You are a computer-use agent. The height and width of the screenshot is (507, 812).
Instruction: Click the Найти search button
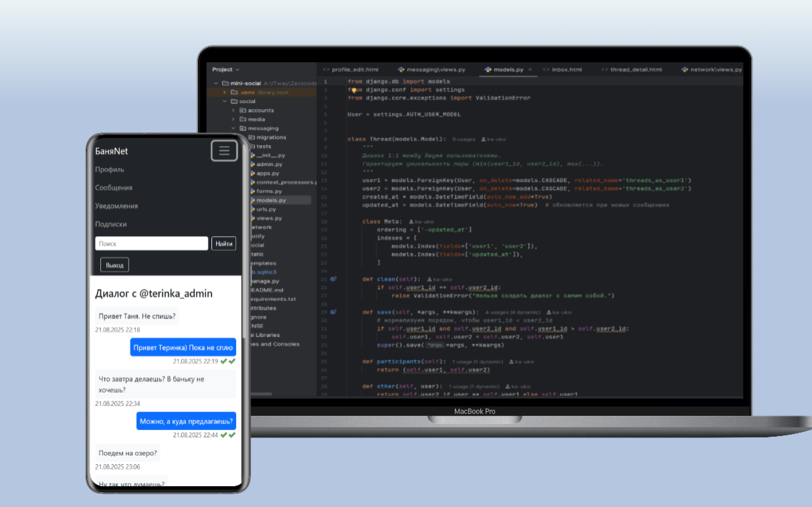[x=224, y=243]
